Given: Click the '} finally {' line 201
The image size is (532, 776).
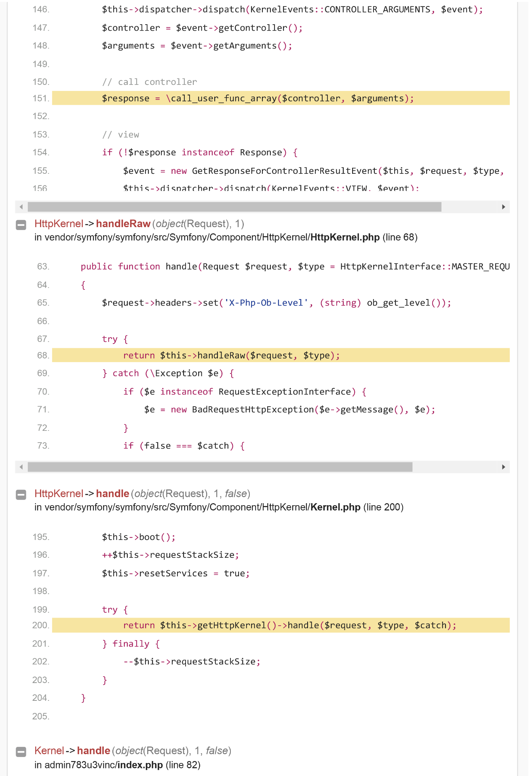Looking at the screenshot, I should (131, 644).
